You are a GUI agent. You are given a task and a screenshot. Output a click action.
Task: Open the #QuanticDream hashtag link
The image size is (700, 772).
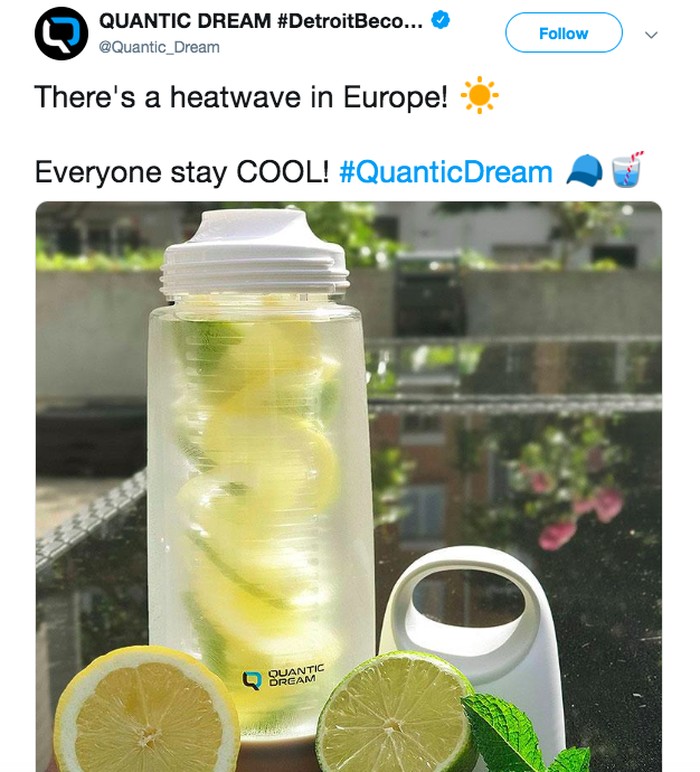pos(445,172)
